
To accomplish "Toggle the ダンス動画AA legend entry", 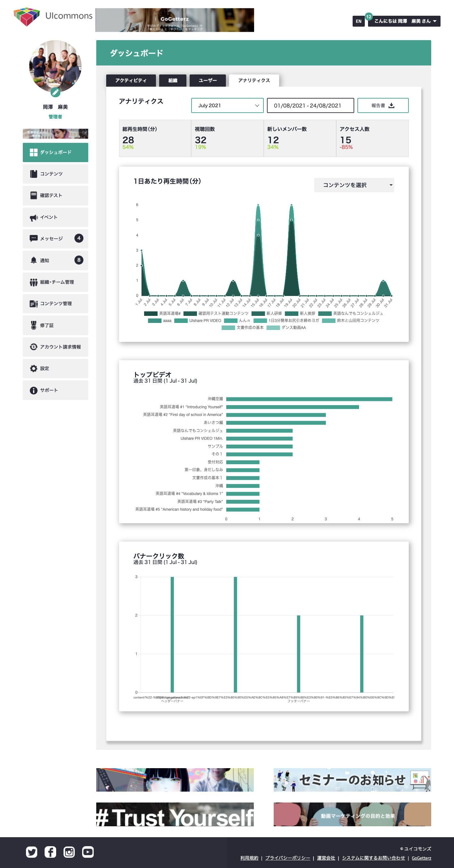I will tap(286, 327).
